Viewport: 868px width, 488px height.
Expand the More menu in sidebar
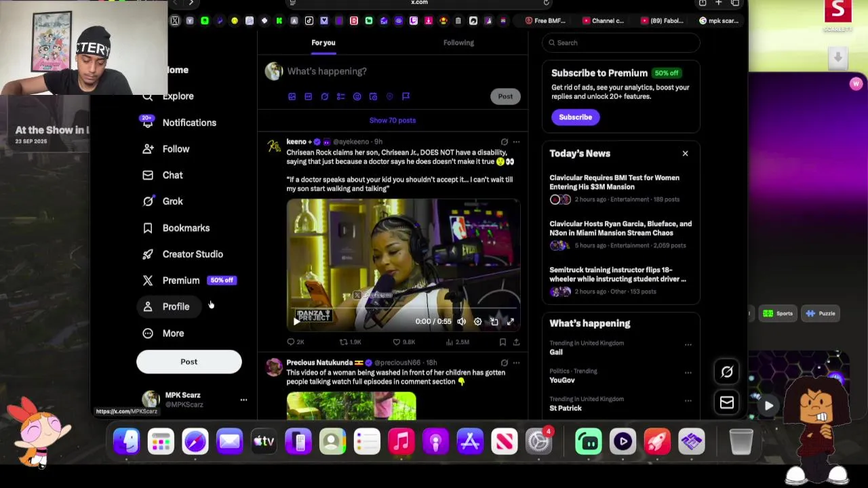pyautogui.click(x=163, y=333)
